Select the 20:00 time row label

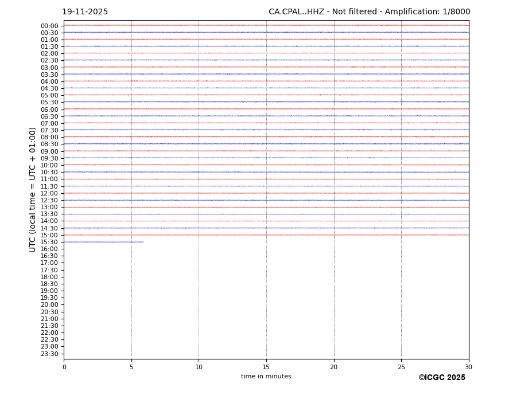coord(49,305)
